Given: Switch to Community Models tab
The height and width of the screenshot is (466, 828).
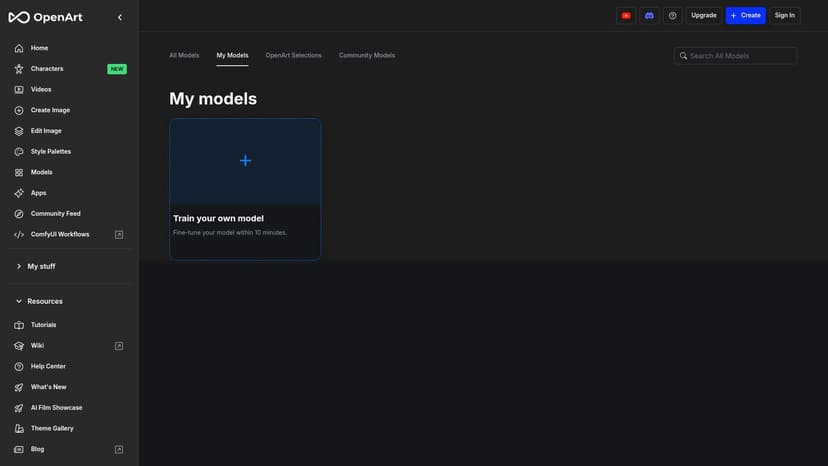Looking at the screenshot, I should (366, 55).
